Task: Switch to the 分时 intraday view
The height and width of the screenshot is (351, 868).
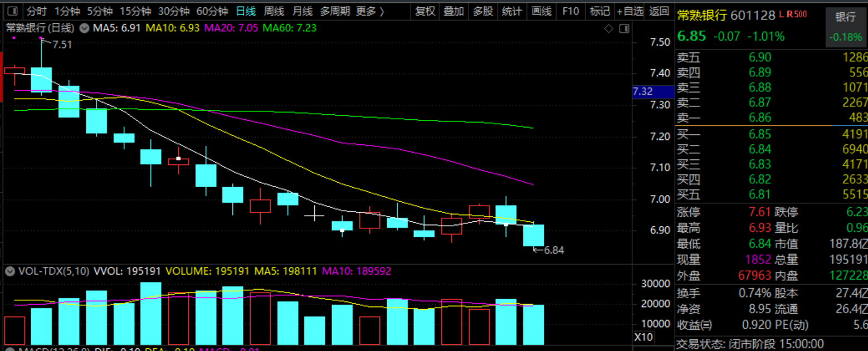Action: click(x=37, y=11)
